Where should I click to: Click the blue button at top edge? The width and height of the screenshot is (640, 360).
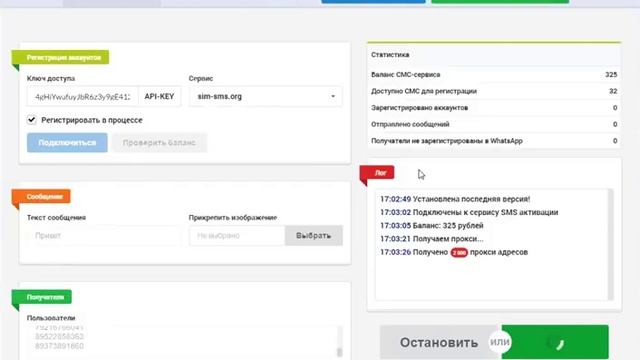tap(373, 2)
